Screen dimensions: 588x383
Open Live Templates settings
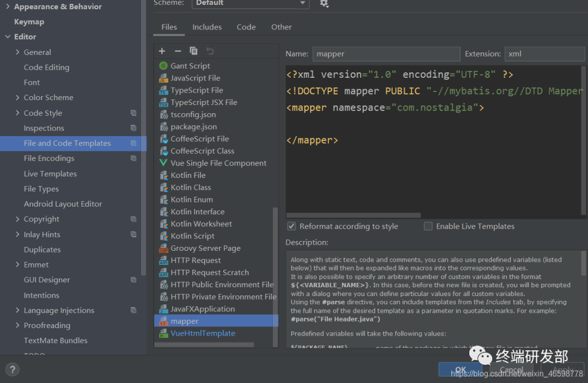pyautogui.click(x=50, y=174)
